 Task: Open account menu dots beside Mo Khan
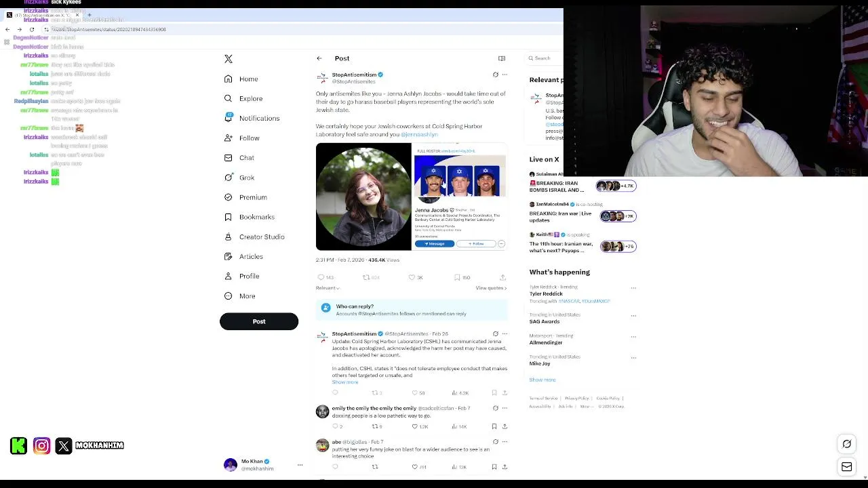pyautogui.click(x=300, y=465)
